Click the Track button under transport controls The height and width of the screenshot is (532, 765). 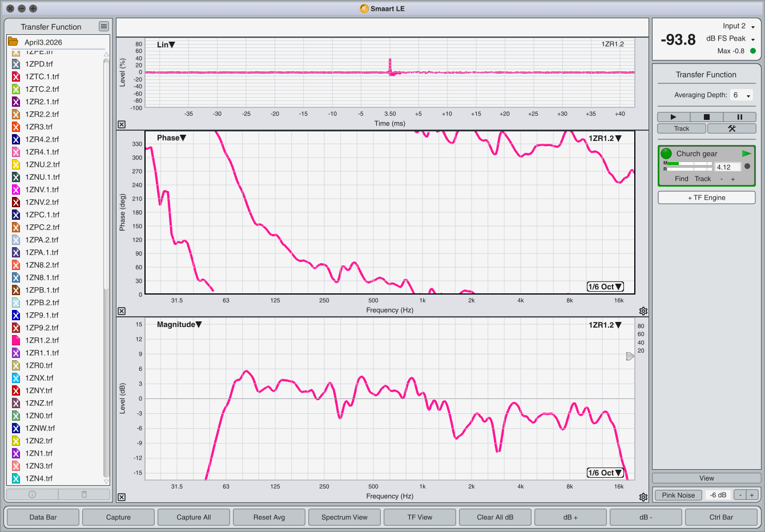(682, 128)
